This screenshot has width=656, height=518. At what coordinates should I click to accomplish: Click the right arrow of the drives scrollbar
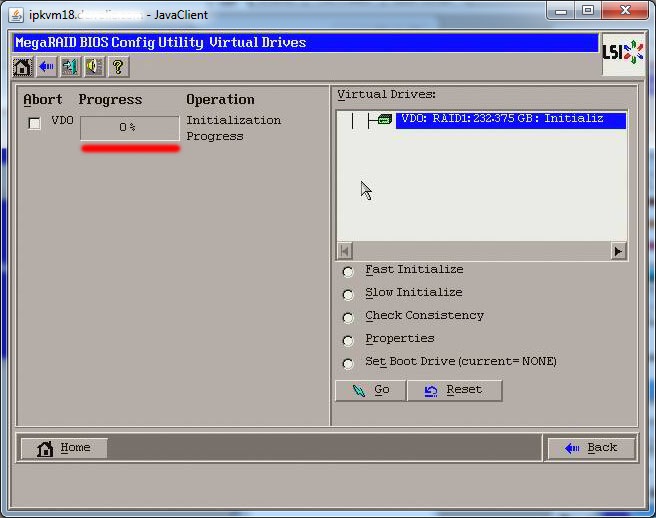pos(618,251)
